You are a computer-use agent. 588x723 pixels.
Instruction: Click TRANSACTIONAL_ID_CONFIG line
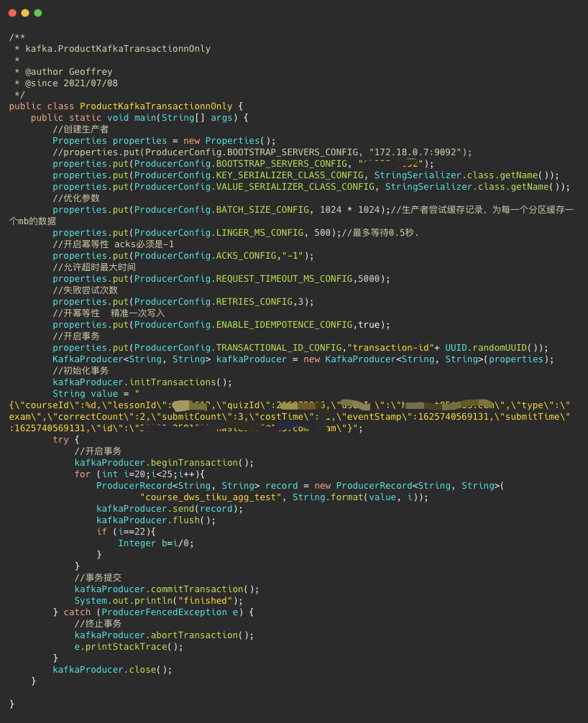coord(300,348)
